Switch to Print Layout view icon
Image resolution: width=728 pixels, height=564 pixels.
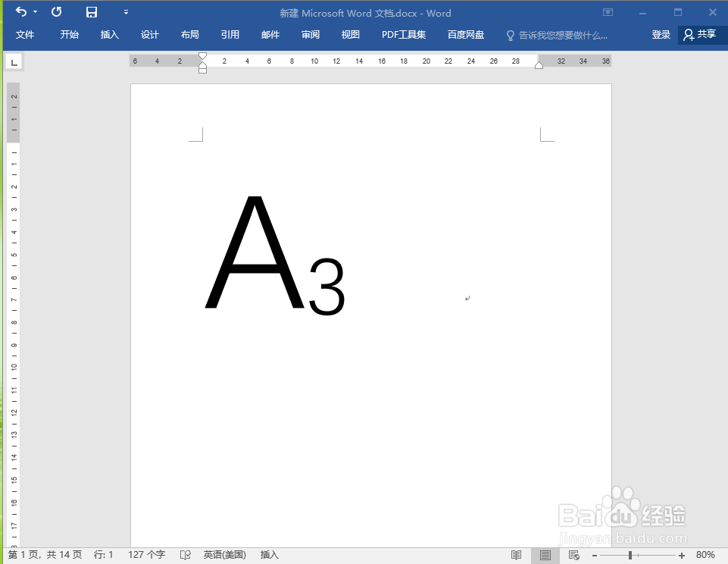click(x=545, y=555)
